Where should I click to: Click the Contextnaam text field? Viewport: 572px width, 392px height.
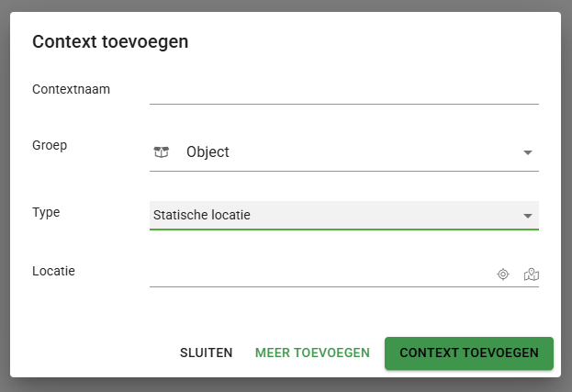(x=343, y=90)
